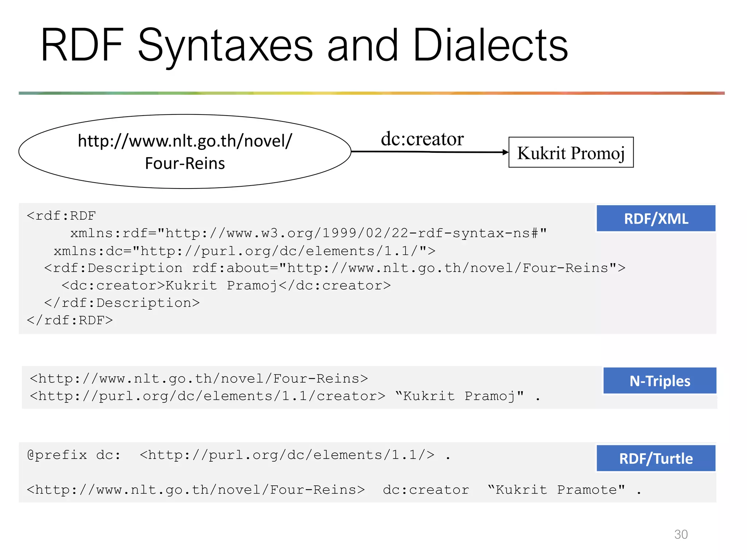Click the '@prefix dc:' Turtle line

239,455
